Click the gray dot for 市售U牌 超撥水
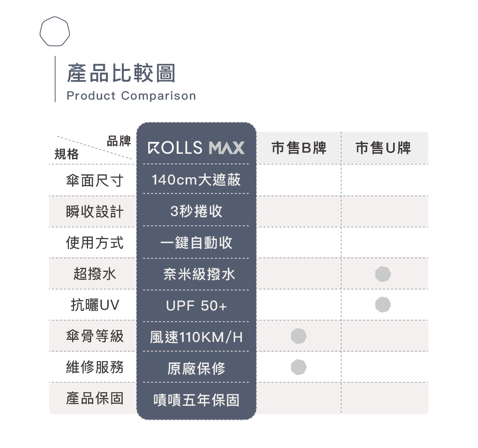This screenshot has width=478, height=448. tap(383, 274)
